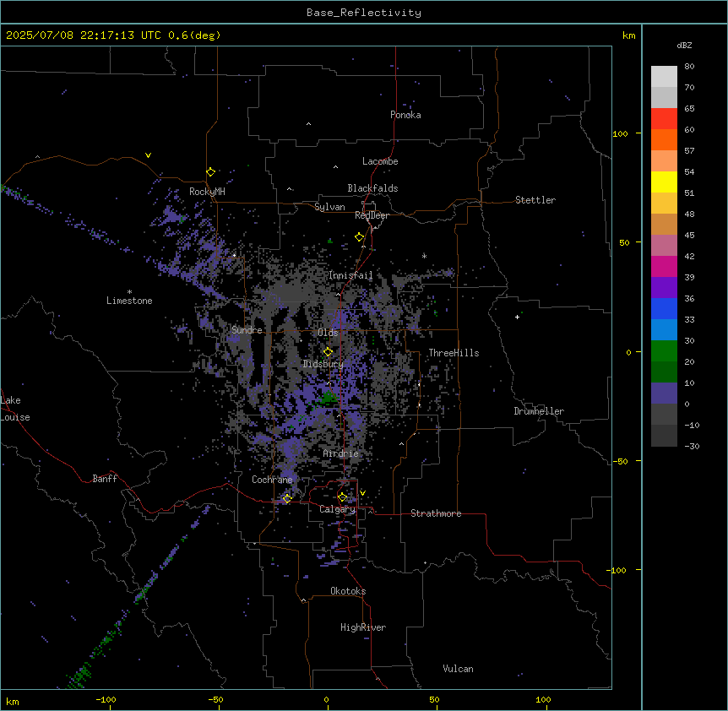Click the light grey 70-80 dBZ swatch
Screen dimensions: 728x711
coord(664,77)
